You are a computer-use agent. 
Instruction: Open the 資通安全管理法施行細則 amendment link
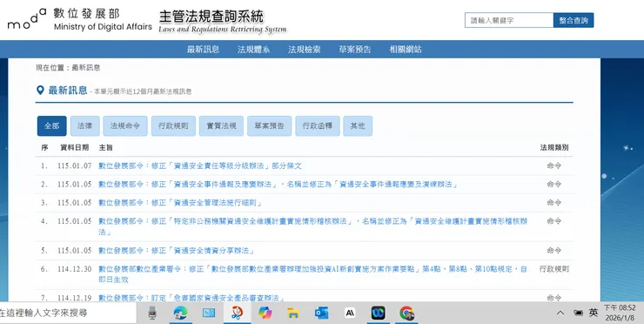(x=180, y=203)
